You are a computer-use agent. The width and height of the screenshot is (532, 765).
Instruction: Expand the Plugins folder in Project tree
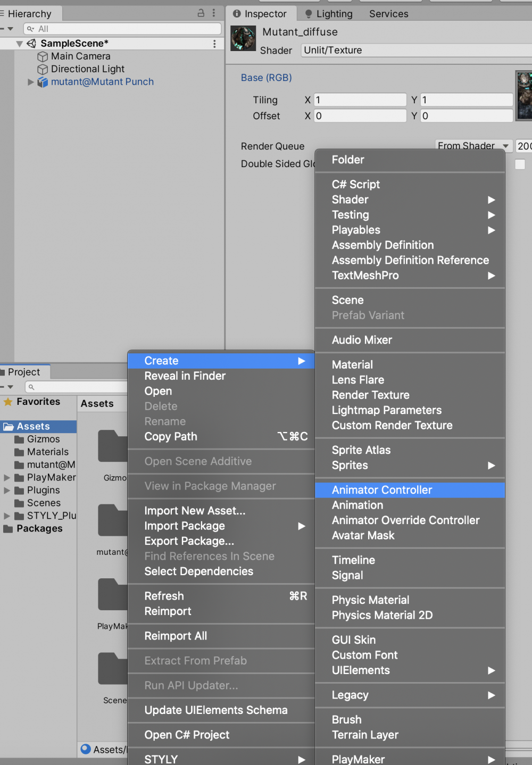pyautogui.click(x=7, y=490)
